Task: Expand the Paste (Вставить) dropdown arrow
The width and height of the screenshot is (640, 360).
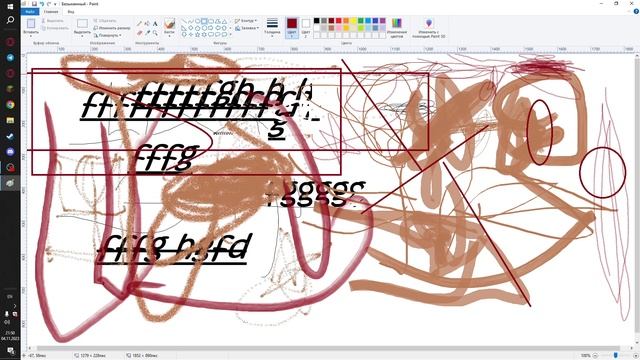Action: 31,36
